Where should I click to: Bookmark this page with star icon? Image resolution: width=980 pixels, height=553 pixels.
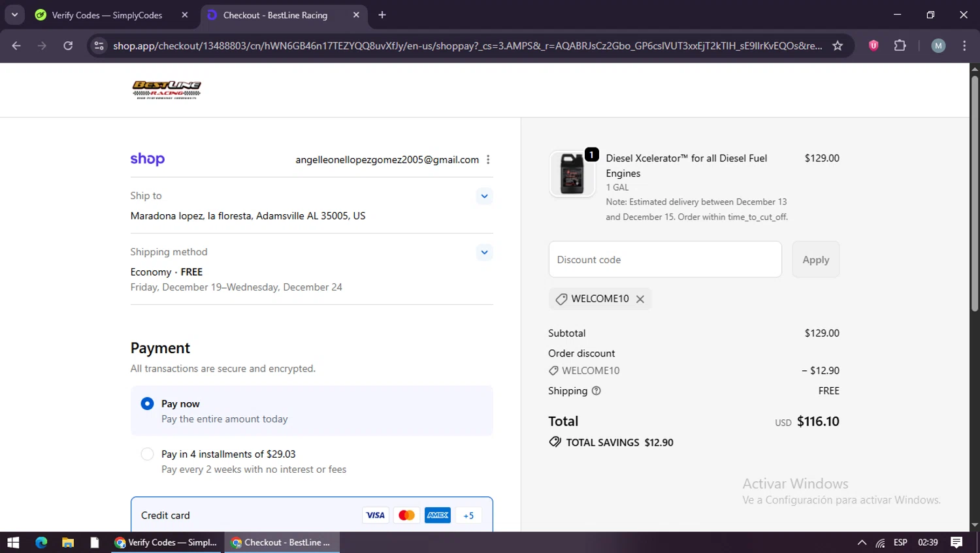[838, 46]
